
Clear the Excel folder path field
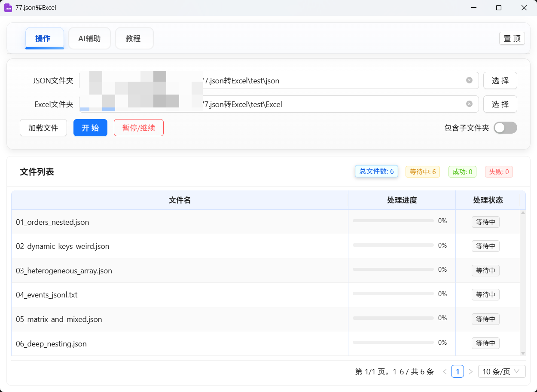pyautogui.click(x=469, y=104)
